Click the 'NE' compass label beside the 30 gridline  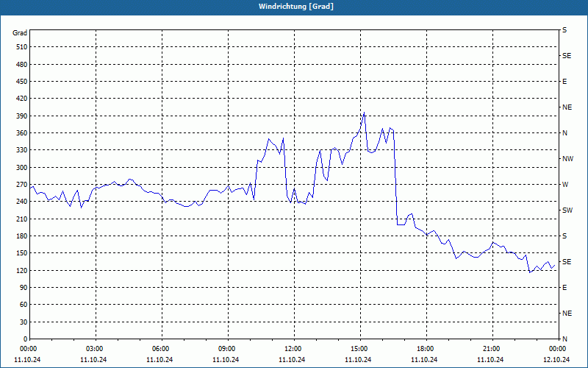pos(567,314)
